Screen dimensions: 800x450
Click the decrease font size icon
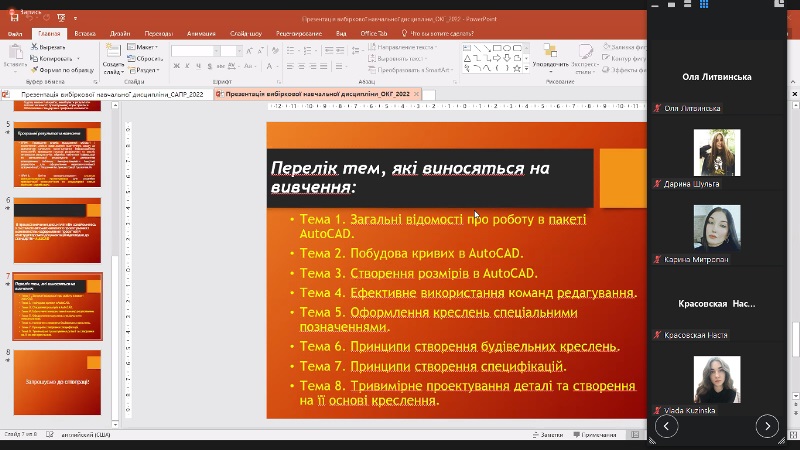[261, 51]
